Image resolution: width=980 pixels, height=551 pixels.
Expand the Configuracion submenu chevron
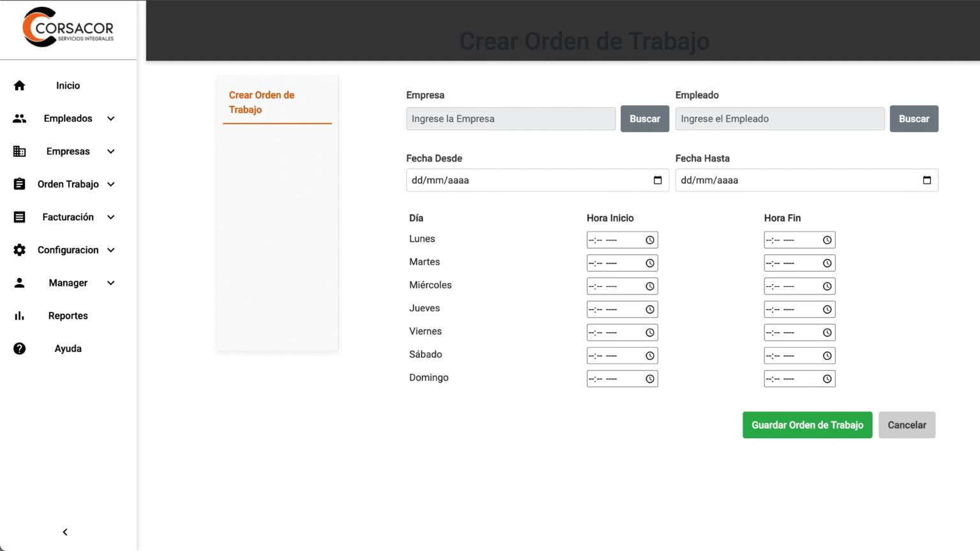(x=111, y=250)
